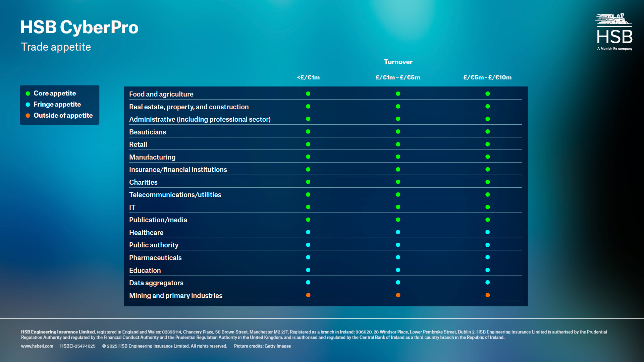Click the Manufacturing row label

pos(152,157)
